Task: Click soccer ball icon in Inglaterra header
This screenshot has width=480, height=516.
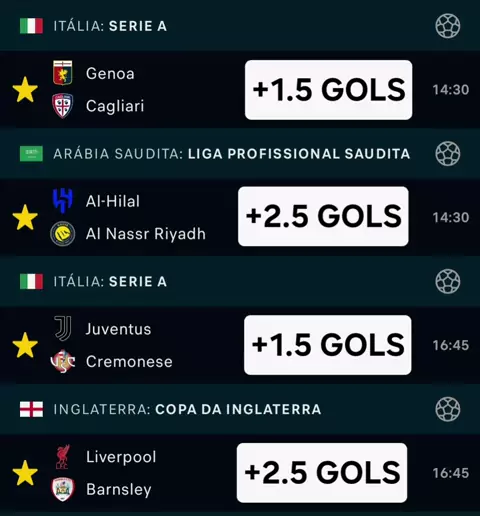Action: [448, 409]
